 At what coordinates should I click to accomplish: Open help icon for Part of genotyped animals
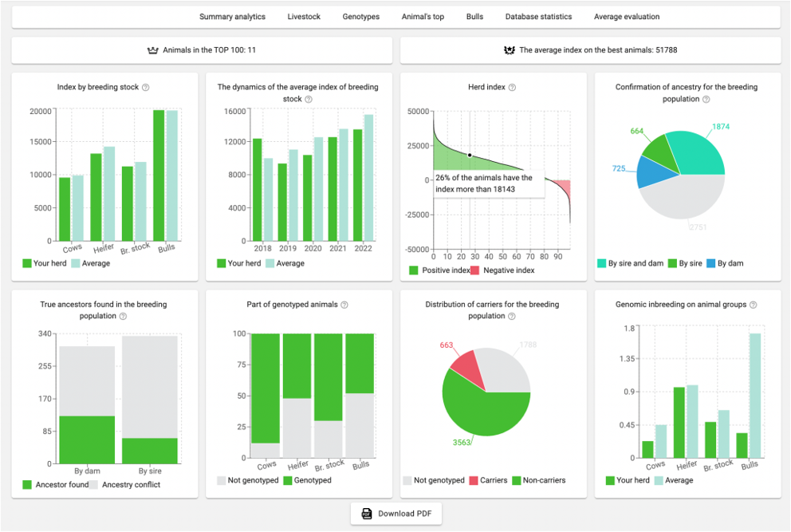click(344, 305)
